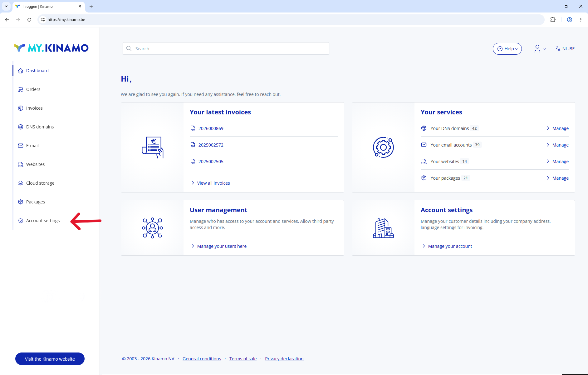Click box icon beside Your packages
This screenshot has width=588, height=375.
[424, 178]
